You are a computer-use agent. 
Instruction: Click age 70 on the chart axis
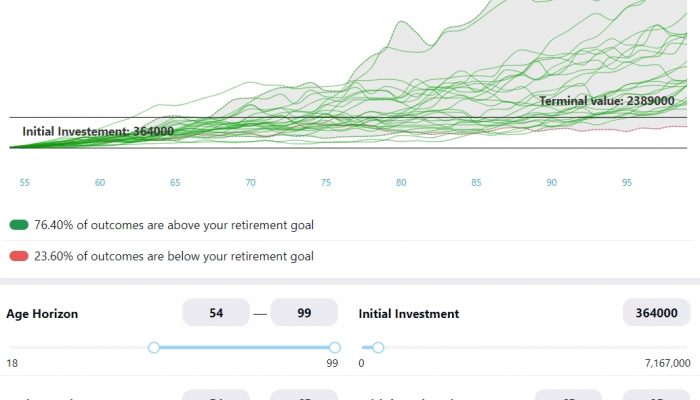coord(250,183)
